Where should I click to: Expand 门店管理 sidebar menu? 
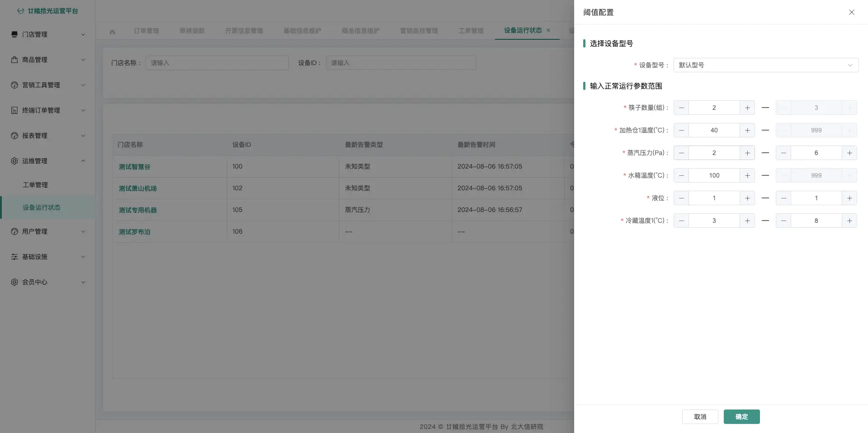[47, 34]
